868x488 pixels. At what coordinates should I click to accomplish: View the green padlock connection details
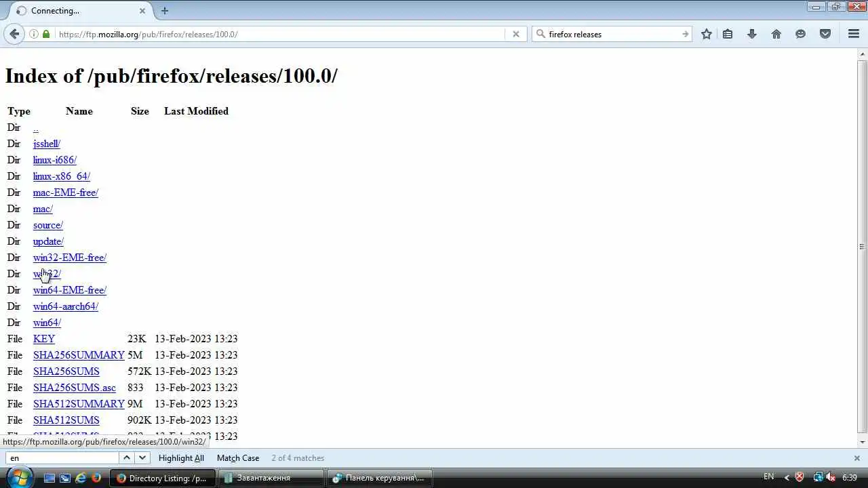coord(46,34)
